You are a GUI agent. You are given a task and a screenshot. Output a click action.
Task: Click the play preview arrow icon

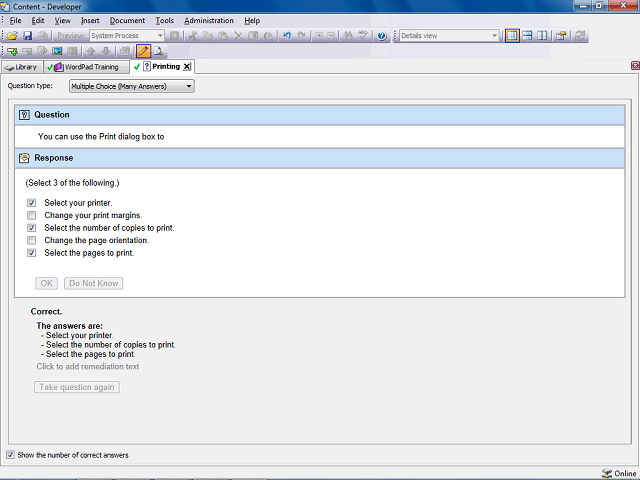[174, 36]
